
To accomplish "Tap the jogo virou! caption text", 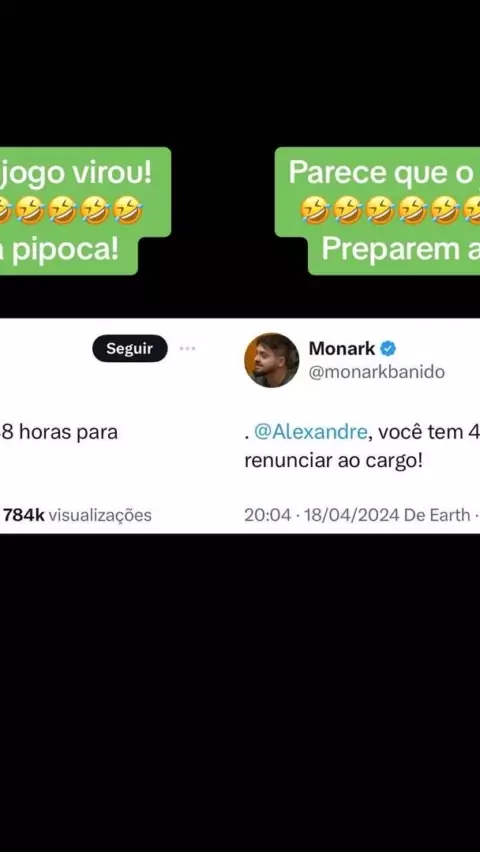I will click(x=76, y=174).
